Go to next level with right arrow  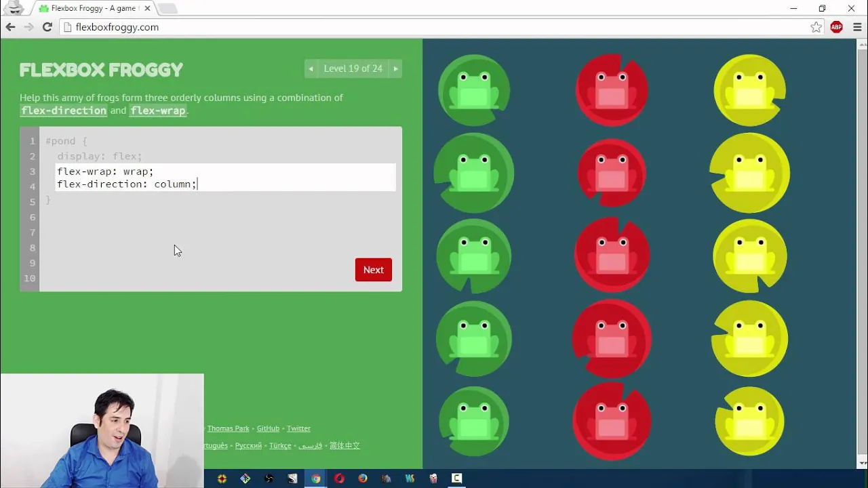pyautogui.click(x=395, y=68)
